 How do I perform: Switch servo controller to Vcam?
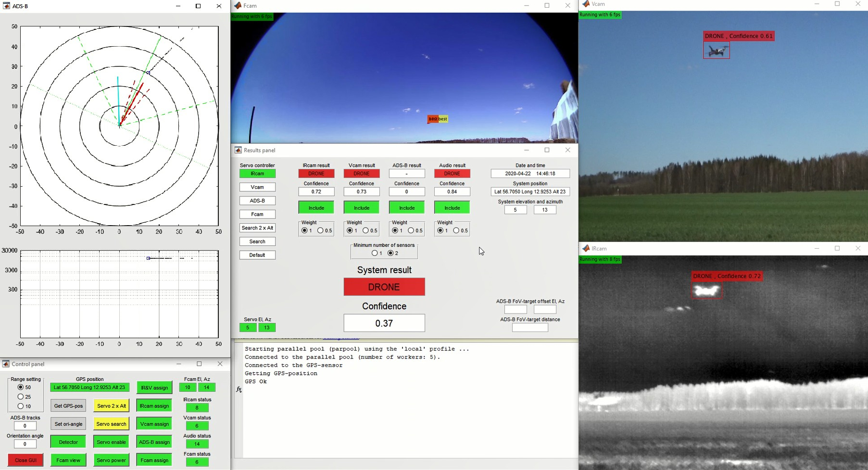[x=257, y=187]
